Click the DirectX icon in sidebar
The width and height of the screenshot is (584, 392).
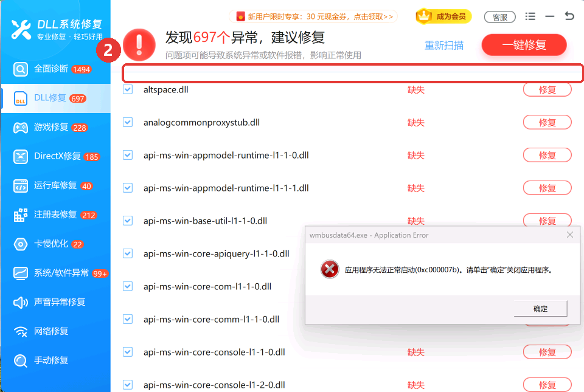21,157
